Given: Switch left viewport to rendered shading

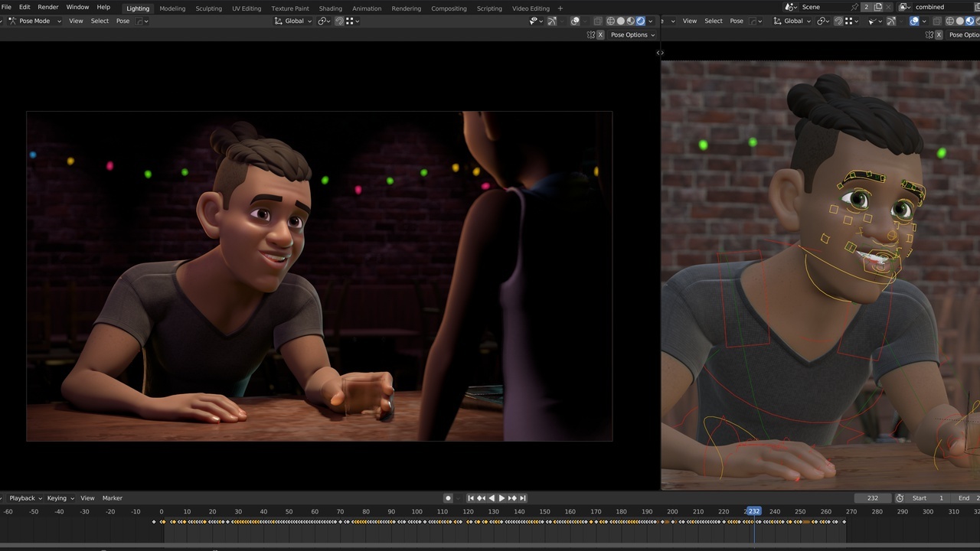Looking at the screenshot, I should point(641,21).
